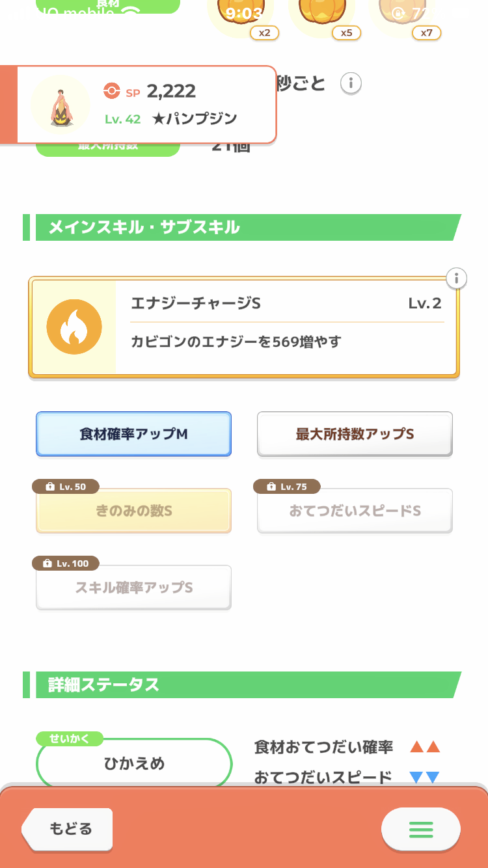Tap the locked きのみの数S skill

point(133,511)
